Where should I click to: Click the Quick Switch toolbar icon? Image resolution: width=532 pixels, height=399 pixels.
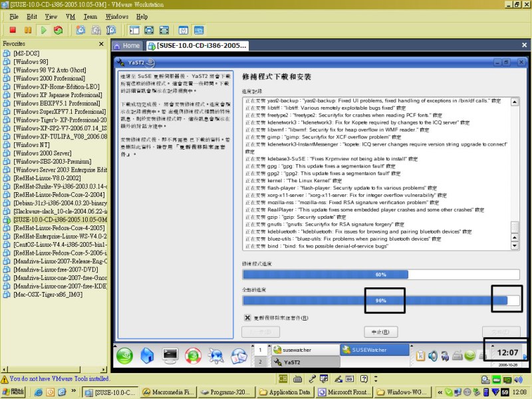164,30
